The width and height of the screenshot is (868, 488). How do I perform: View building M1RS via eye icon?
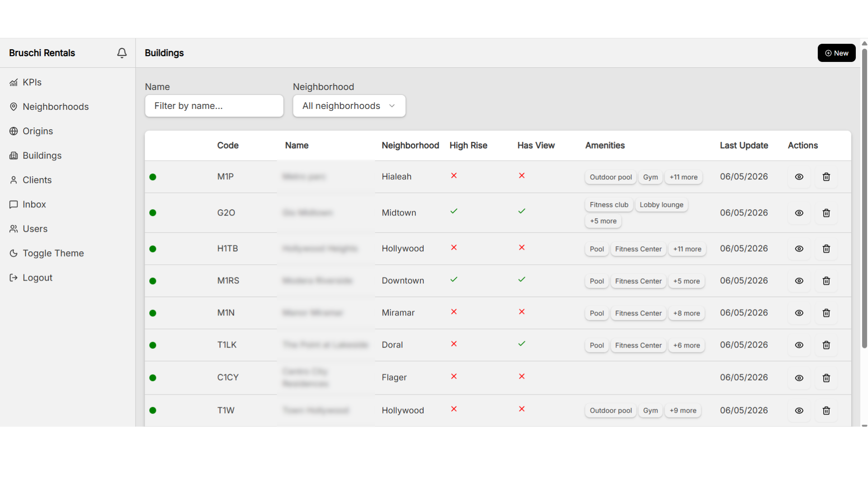pyautogui.click(x=799, y=281)
